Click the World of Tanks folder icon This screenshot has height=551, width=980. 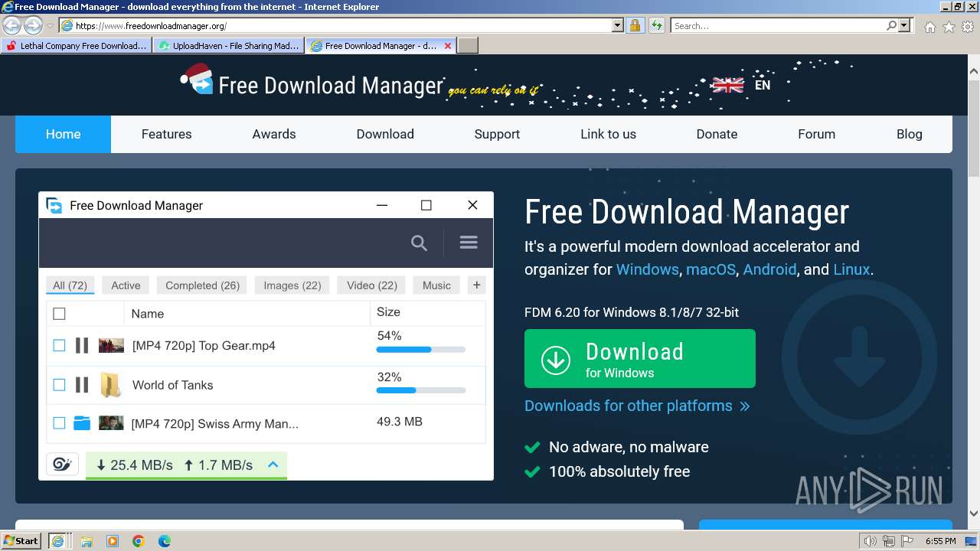coord(111,385)
